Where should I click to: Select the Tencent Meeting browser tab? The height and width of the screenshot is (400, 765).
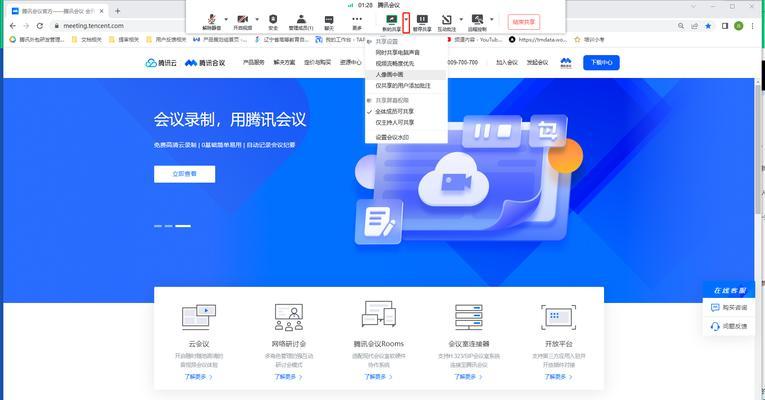pyautogui.click(x=58, y=11)
